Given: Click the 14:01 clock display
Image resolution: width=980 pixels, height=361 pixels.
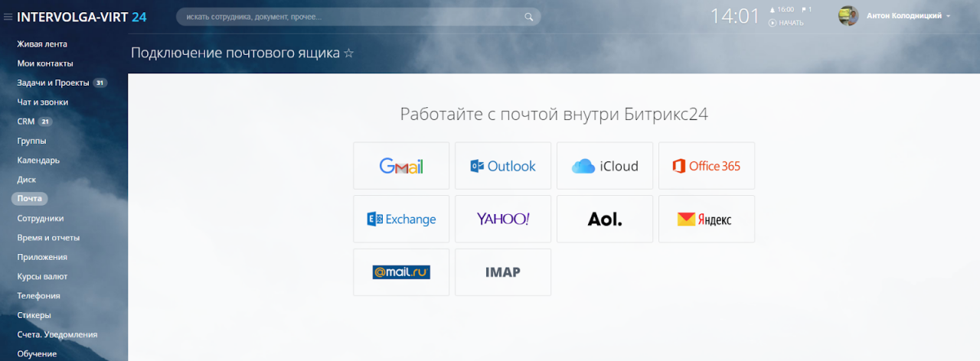Looking at the screenshot, I should (735, 16).
